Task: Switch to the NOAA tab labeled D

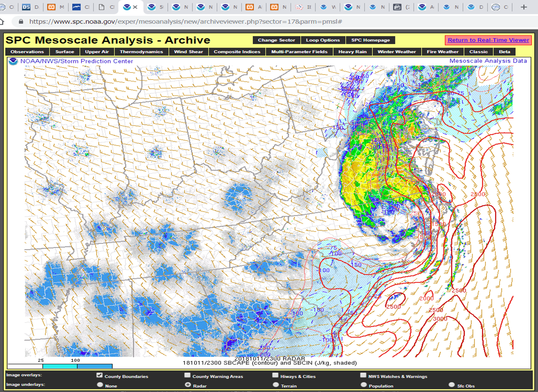Action: coord(475,7)
